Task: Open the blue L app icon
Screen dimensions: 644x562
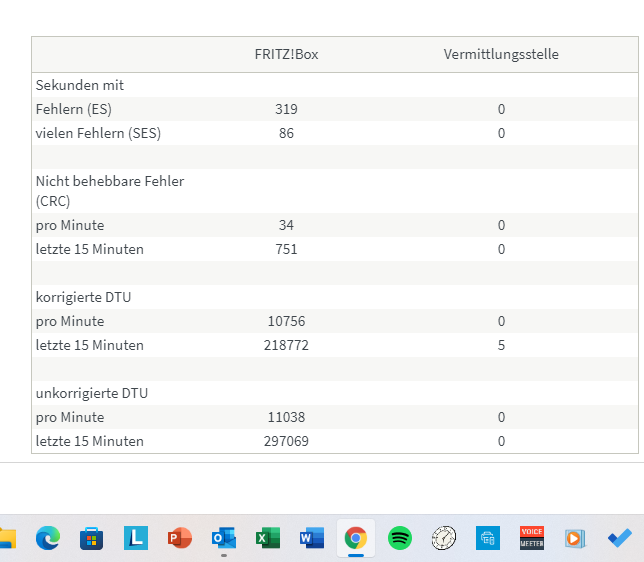Action: click(136, 538)
